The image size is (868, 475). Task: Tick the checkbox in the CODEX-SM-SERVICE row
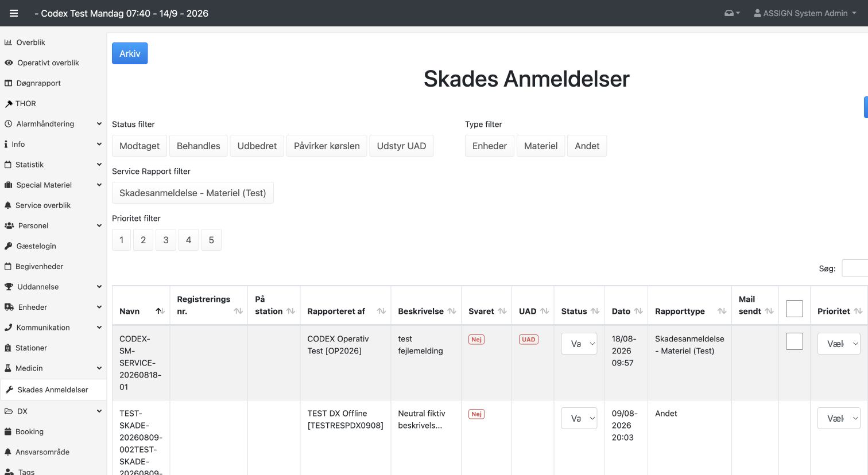click(795, 341)
